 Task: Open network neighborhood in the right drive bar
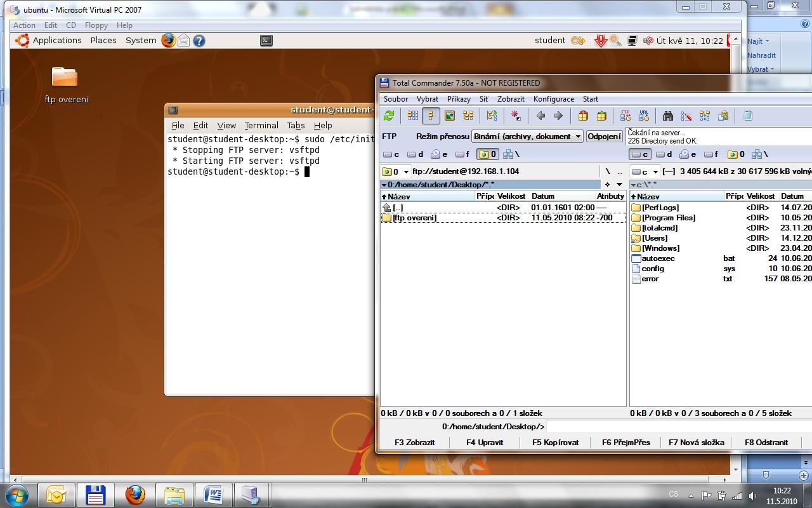tap(760, 154)
